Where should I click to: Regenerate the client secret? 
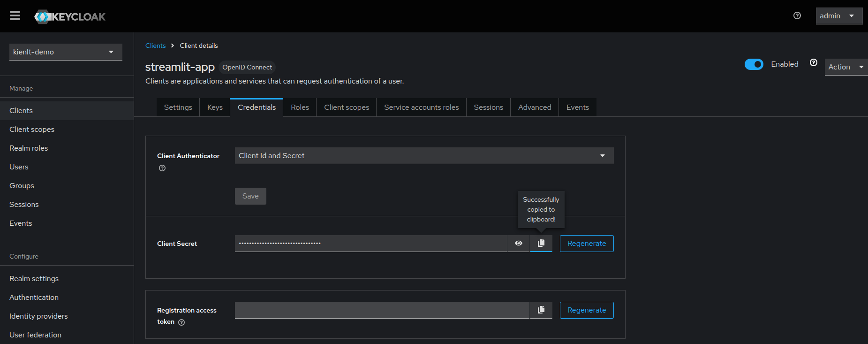point(586,244)
